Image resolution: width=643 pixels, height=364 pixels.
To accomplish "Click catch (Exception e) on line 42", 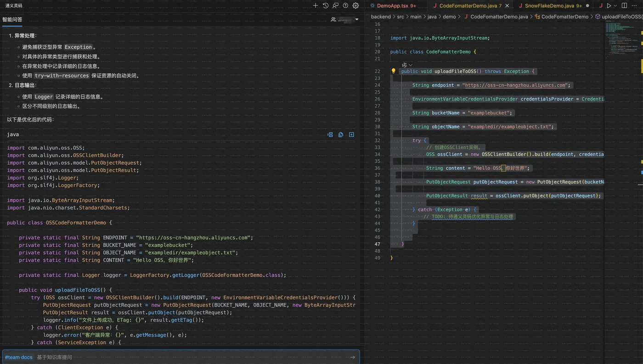I will tap(444, 209).
